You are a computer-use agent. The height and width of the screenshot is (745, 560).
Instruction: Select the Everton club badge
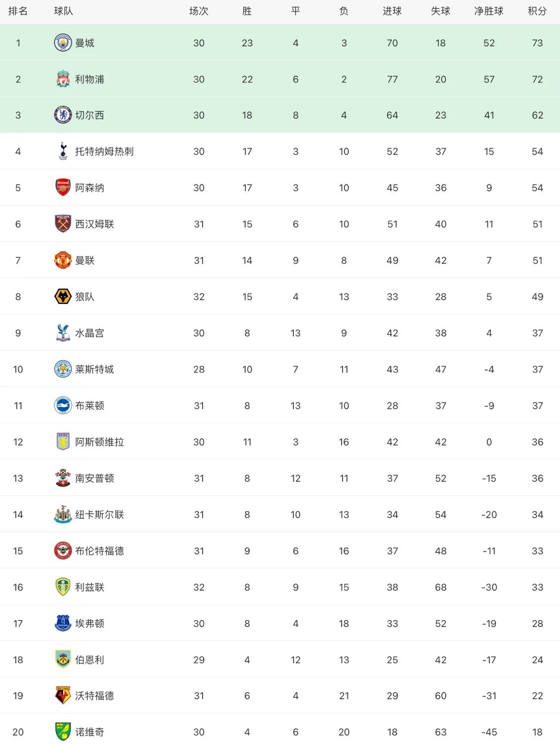[x=63, y=623]
